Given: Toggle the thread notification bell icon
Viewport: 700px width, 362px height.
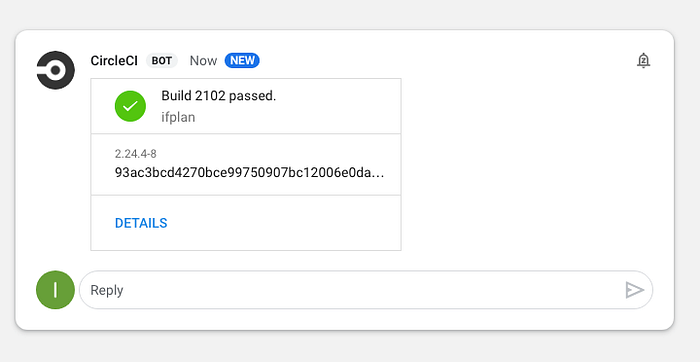Looking at the screenshot, I should tap(643, 60).
